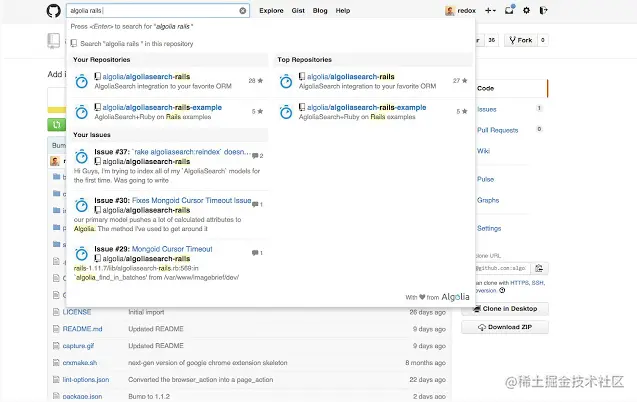Fork the repository with Fork button

[x=521, y=40]
